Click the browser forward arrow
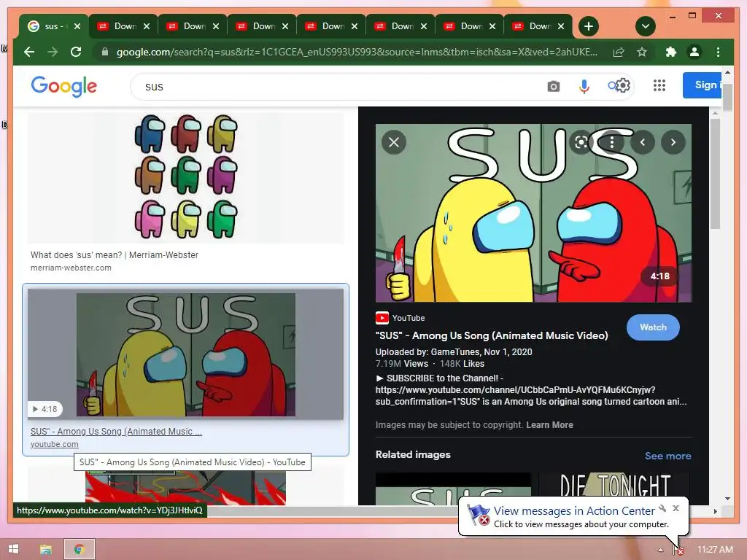Image resolution: width=747 pixels, height=560 pixels. pos(53,52)
